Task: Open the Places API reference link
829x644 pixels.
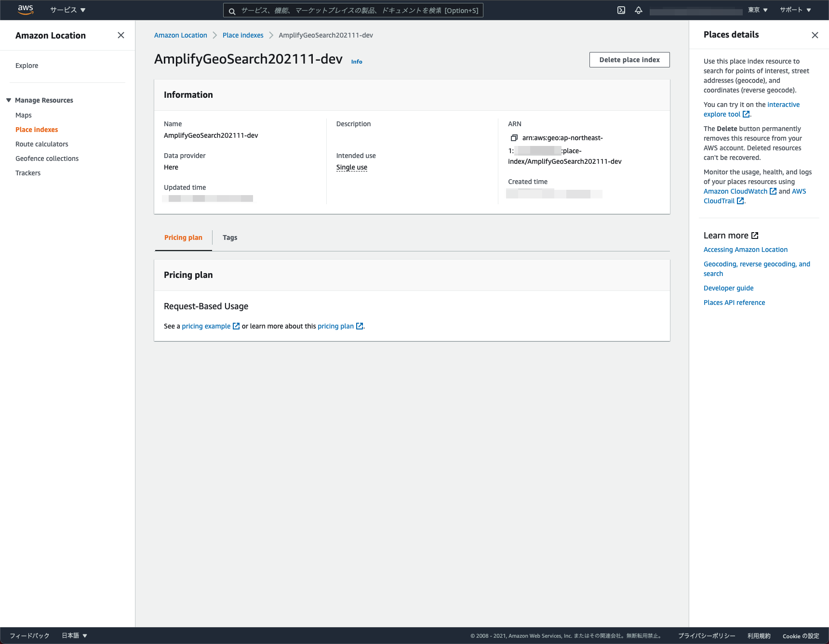Action: pyautogui.click(x=735, y=302)
